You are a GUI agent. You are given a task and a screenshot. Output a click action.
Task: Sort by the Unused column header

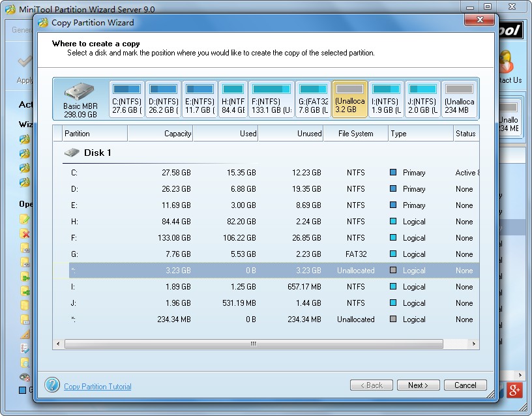[290, 134]
